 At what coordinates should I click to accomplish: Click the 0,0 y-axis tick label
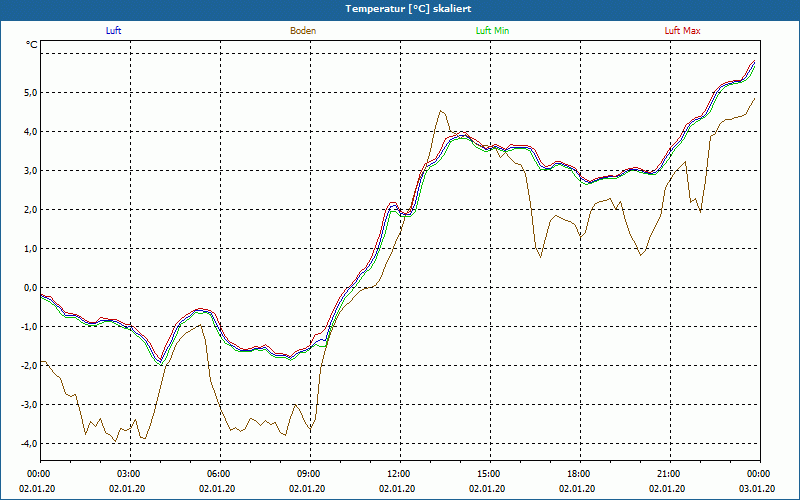pyautogui.click(x=30, y=288)
